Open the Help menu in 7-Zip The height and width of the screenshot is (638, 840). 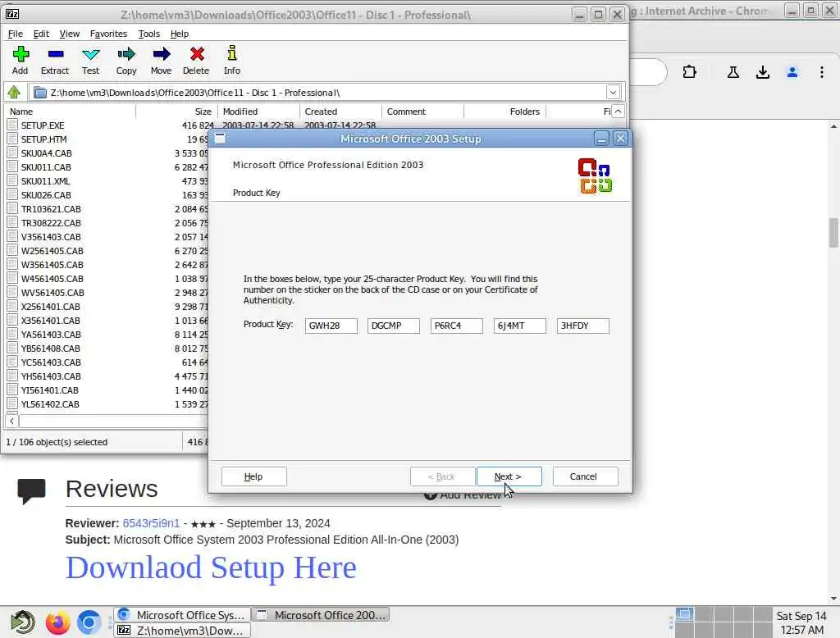click(180, 34)
